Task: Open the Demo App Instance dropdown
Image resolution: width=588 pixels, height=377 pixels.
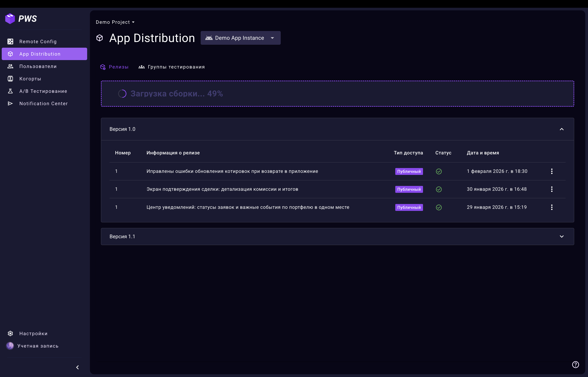Action: 240,38
